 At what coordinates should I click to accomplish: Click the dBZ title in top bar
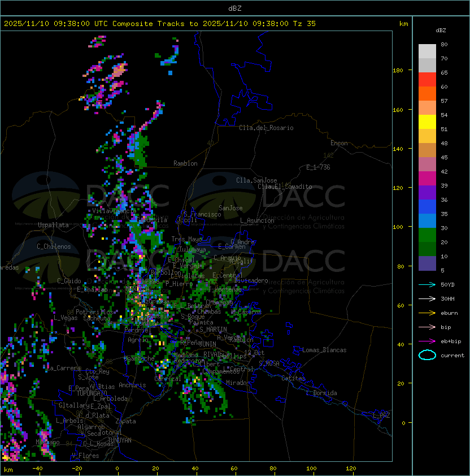tap(235, 8)
